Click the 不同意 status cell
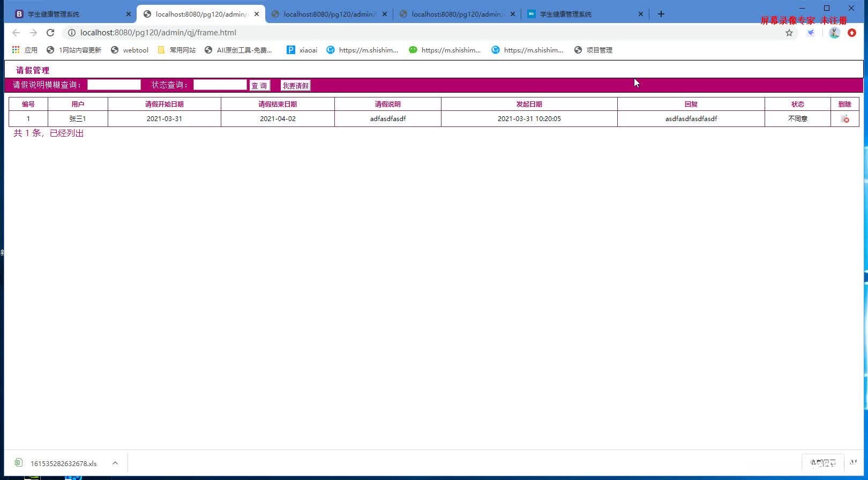The height and width of the screenshot is (480, 868). click(798, 118)
